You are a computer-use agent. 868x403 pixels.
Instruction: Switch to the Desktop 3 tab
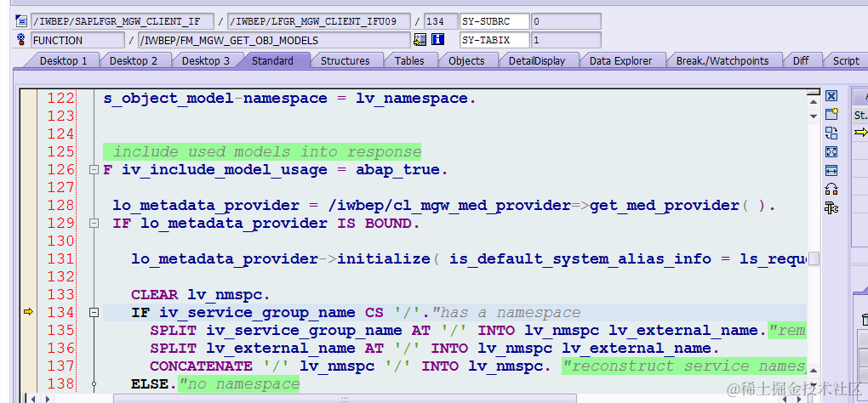click(205, 61)
